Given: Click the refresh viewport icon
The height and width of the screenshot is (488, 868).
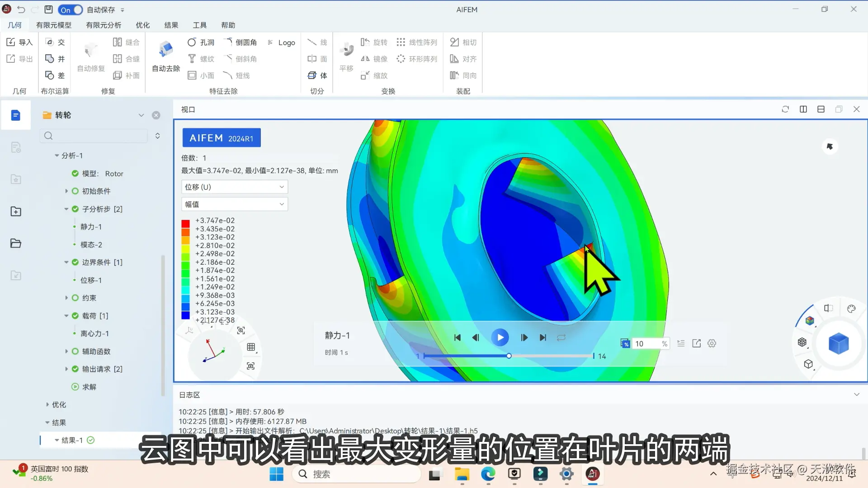Looking at the screenshot, I should click(785, 109).
